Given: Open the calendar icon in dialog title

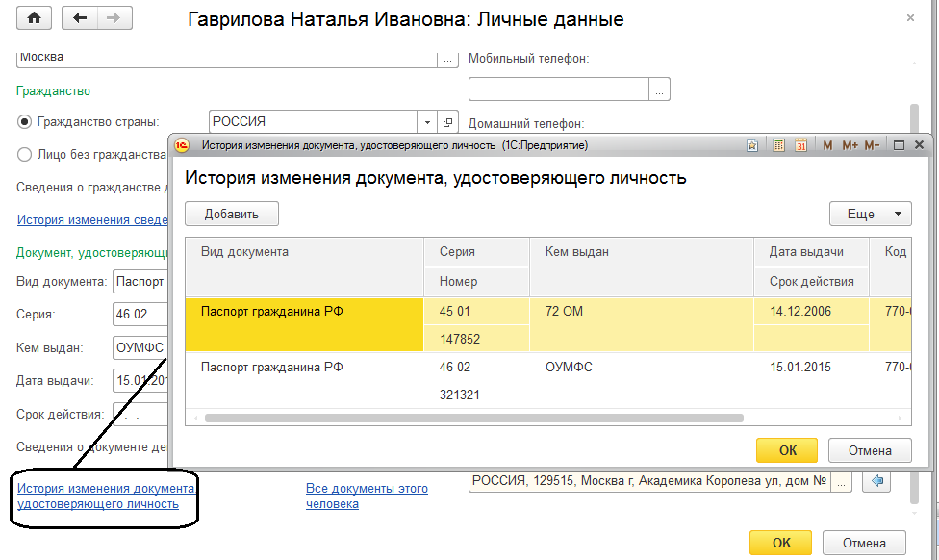Looking at the screenshot, I should click(x=800, y=145).
